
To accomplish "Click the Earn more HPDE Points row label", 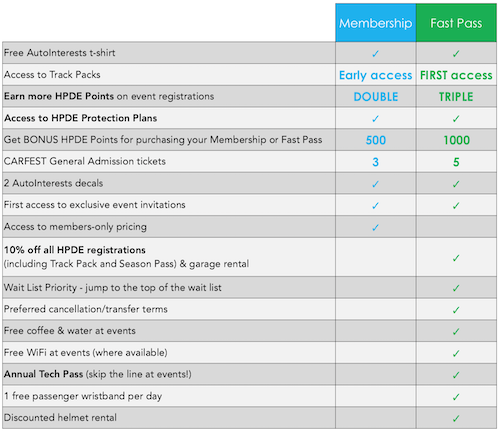I will pos(109,96).
